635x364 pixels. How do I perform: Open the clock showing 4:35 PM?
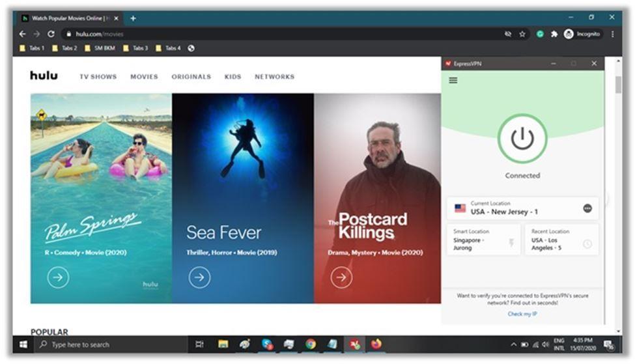[583, 344]
